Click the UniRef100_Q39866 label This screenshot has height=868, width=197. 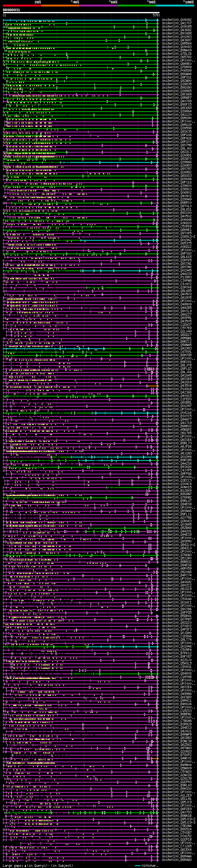(177, 162)
